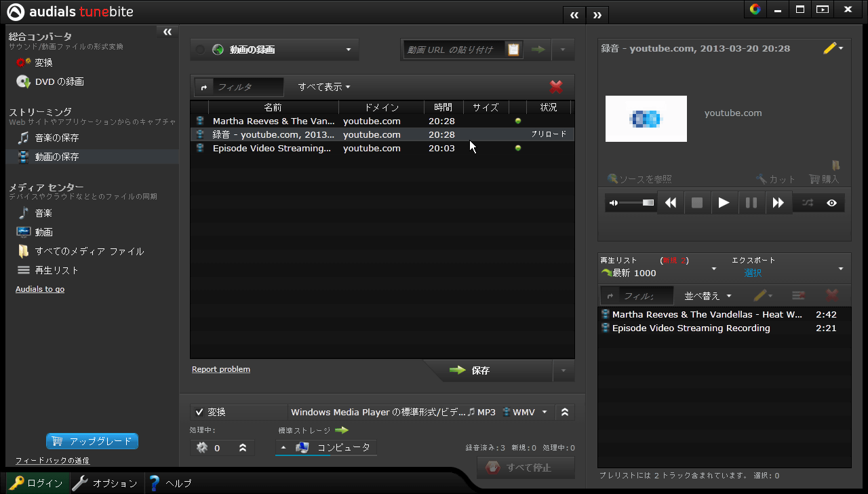Open the colorful theme wheel icon
This screenshot has width=868, height=494.
click(755, 9)
